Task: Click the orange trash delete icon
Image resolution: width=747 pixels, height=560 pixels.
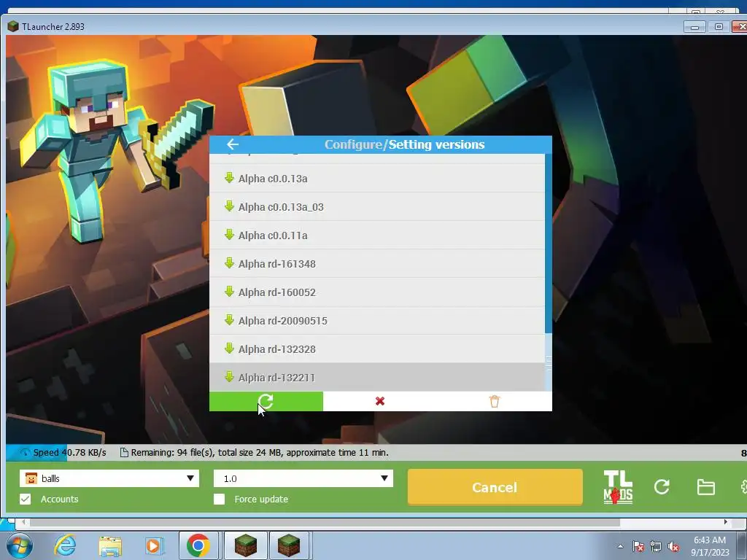Action: 495,402
